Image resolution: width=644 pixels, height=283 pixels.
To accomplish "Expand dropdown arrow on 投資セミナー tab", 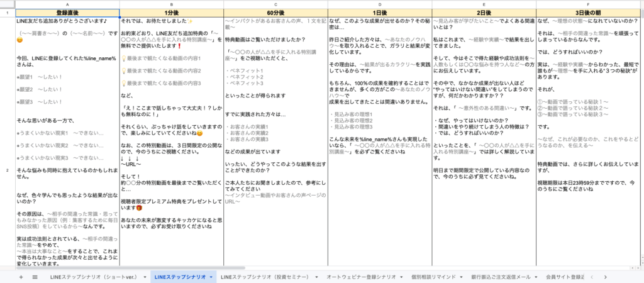I will tap(317, 277).
